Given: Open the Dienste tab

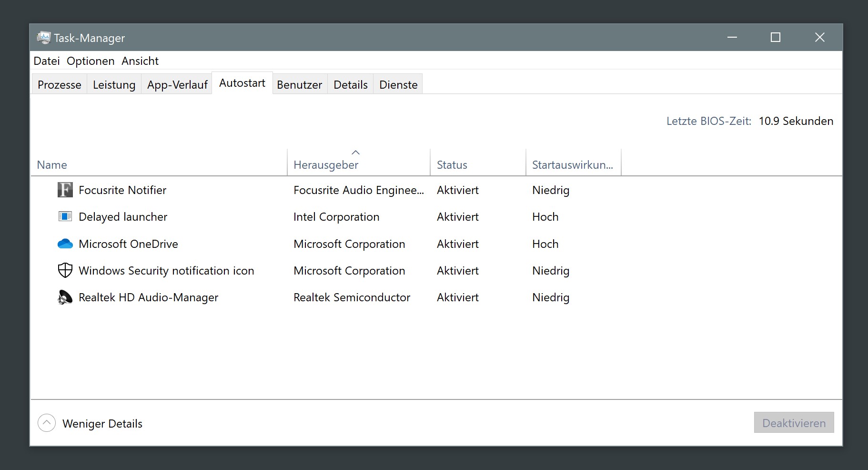Looking at the screenshot, I should pyautogui.click(x=398, y=85).
